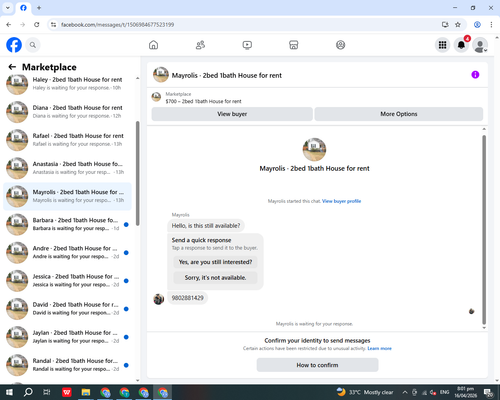500x400 pixels.
Task: Click the More Options button
Action: pyautogui.click(x=399, y=114)
